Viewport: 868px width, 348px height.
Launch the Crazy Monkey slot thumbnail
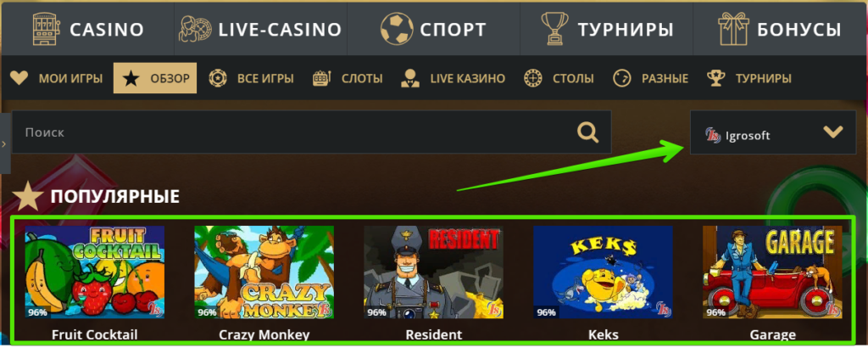(x=264, y=272)
